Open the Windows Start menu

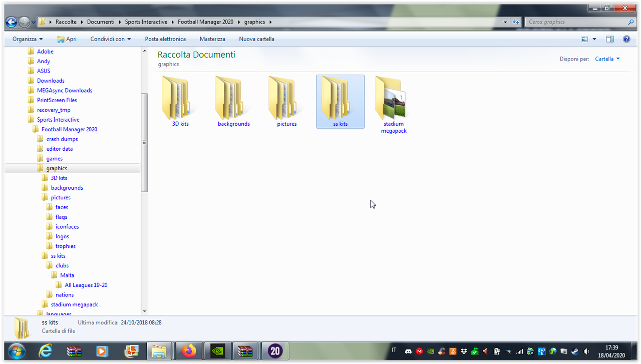click(17, 351)
